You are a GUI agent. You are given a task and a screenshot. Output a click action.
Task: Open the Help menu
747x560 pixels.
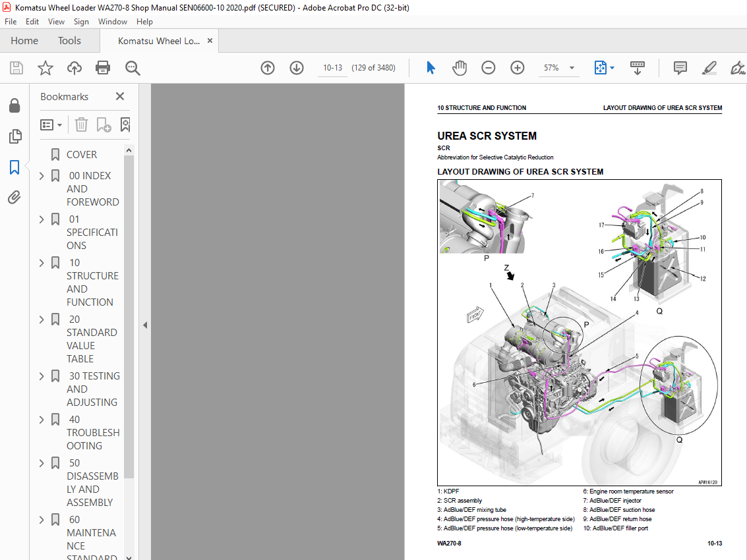point(144,22)
